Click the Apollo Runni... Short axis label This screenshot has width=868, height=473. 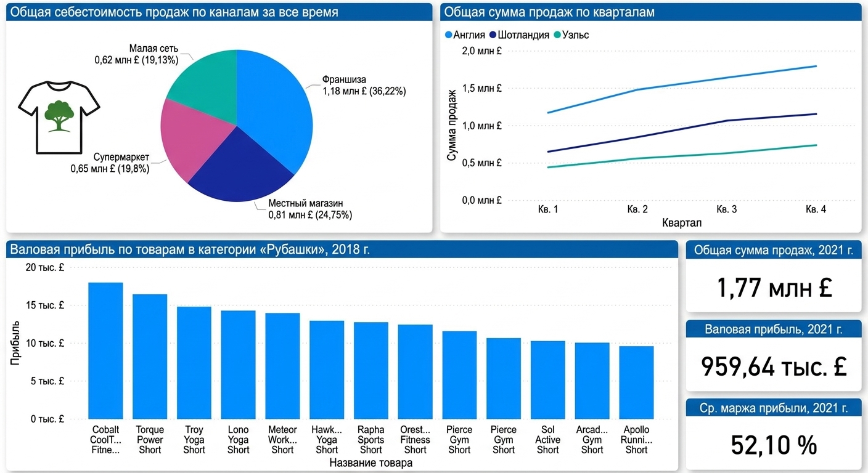(x=637, y=440)
